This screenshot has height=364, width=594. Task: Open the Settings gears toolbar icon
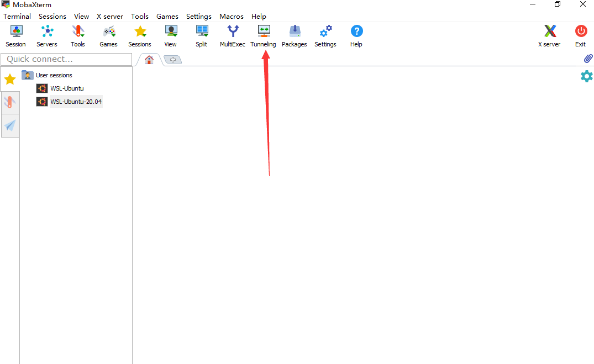tap(325, 36)
